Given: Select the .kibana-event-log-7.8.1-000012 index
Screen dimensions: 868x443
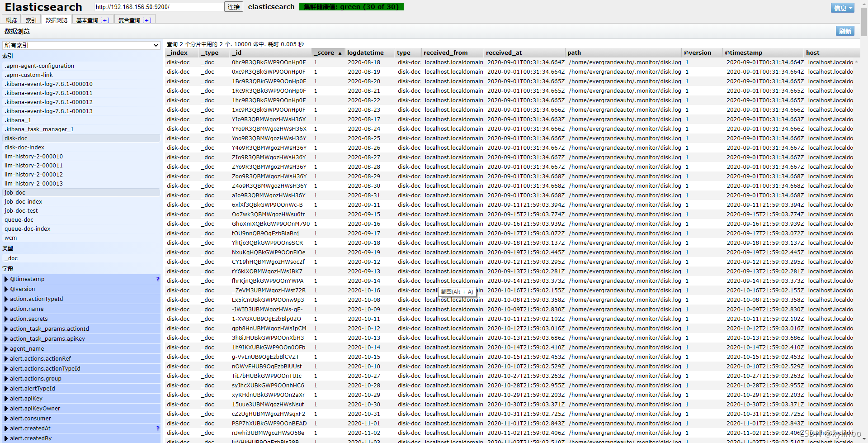Looking at the screenshot, I should point(81,102).
